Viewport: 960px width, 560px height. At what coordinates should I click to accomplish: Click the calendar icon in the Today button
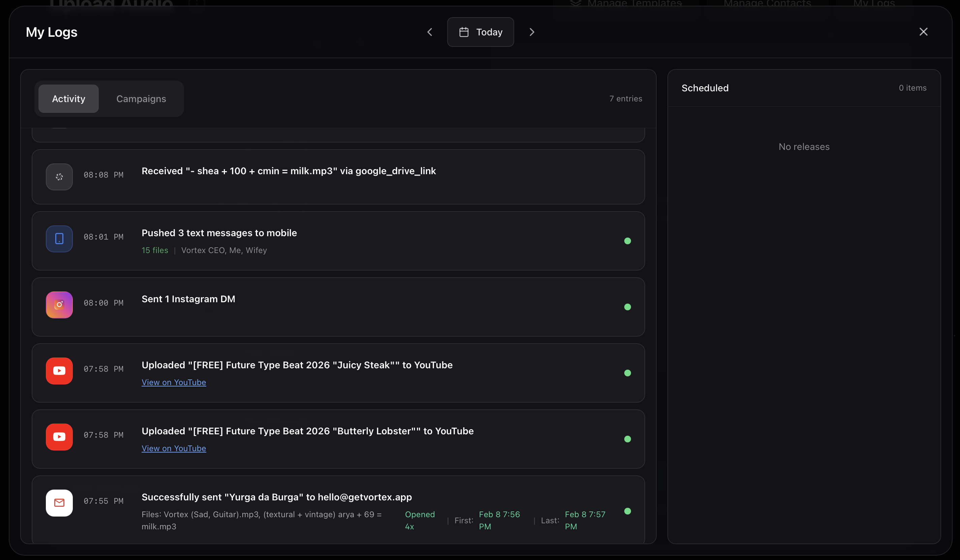(463, 32)
